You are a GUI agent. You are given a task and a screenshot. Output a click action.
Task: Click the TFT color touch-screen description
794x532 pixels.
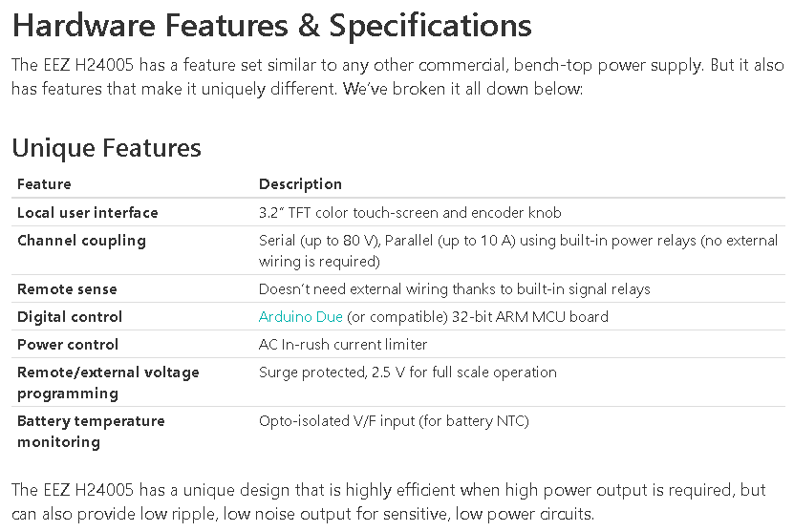(410, 213)
